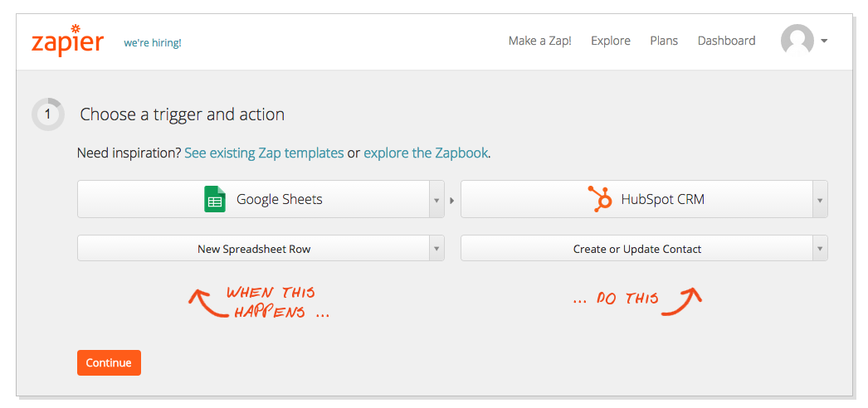Click the orange HubSpot sprocket icon

point(599,199)
